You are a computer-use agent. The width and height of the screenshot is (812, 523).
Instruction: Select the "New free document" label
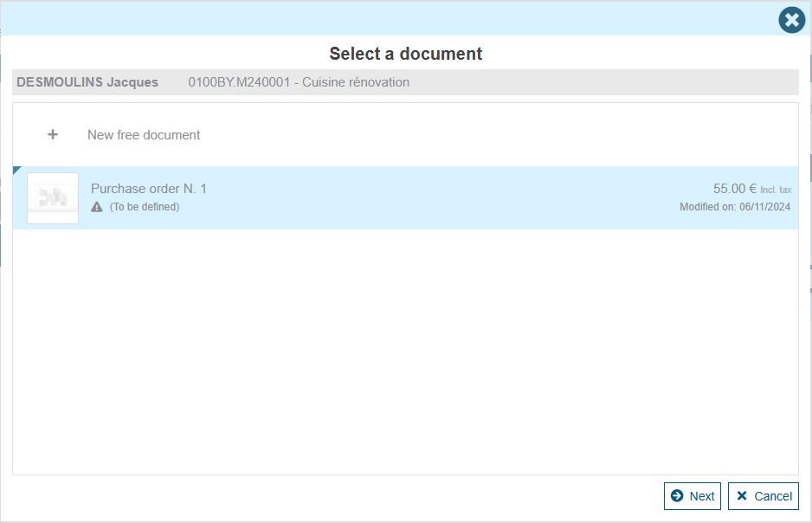click(144, 135)
